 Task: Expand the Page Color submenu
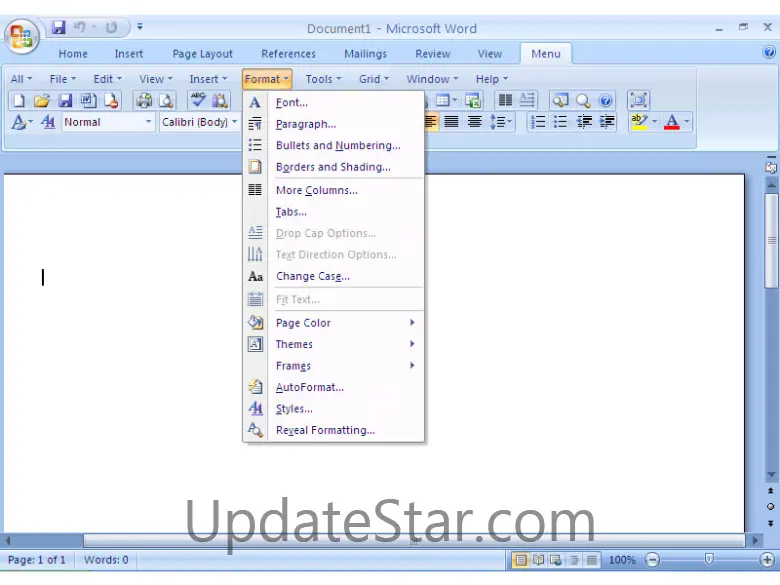[x=346, y=323]
